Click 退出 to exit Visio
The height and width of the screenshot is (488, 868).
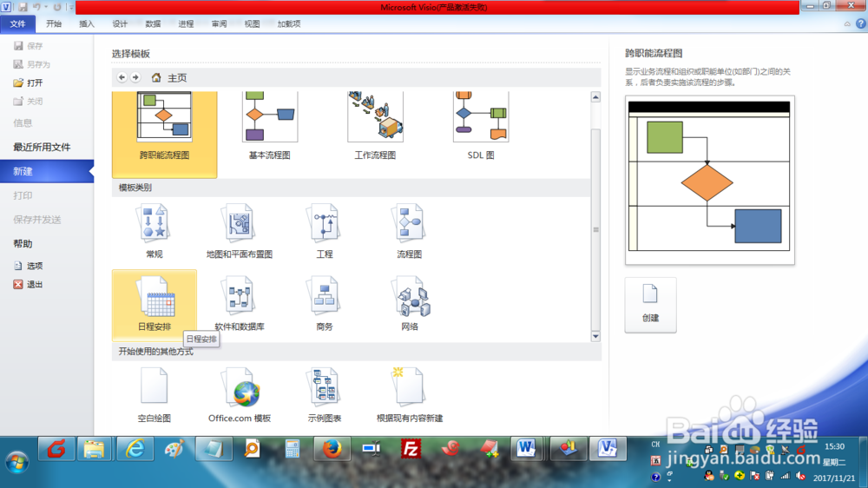point(29,284)
